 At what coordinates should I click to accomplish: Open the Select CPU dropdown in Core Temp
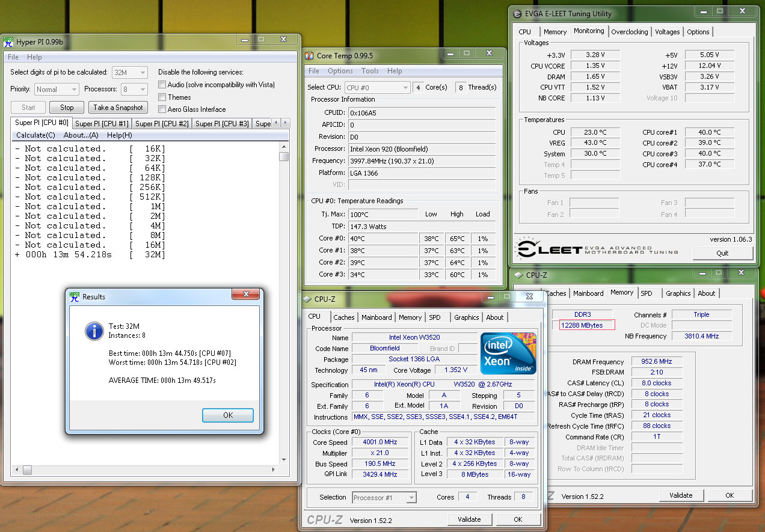click(378, 88)
